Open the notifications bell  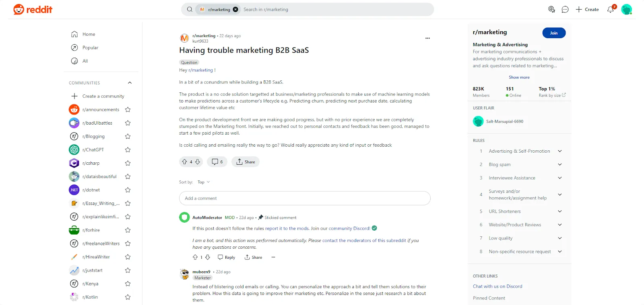[611, 9]
